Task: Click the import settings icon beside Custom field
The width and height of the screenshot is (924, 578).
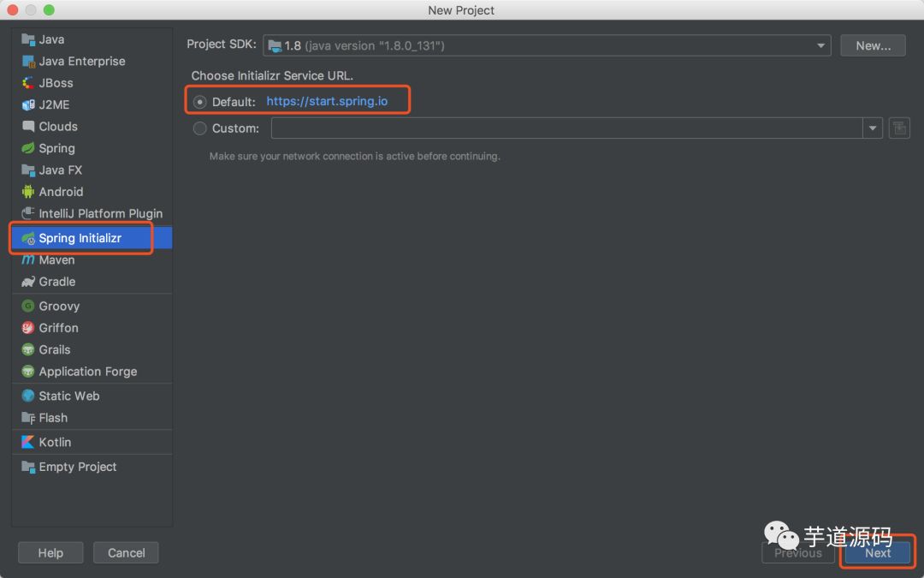Action: coord(899,128)
